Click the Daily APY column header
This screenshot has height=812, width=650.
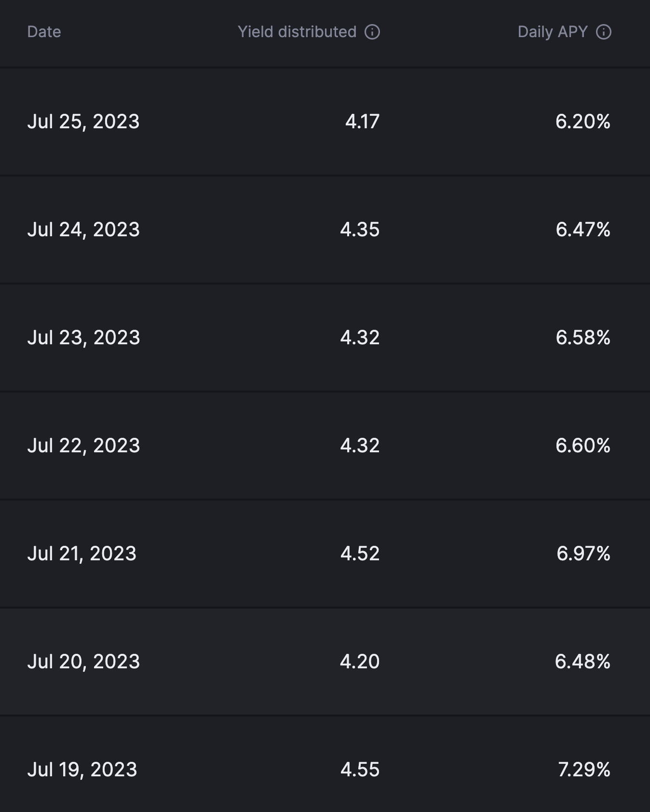553,32
